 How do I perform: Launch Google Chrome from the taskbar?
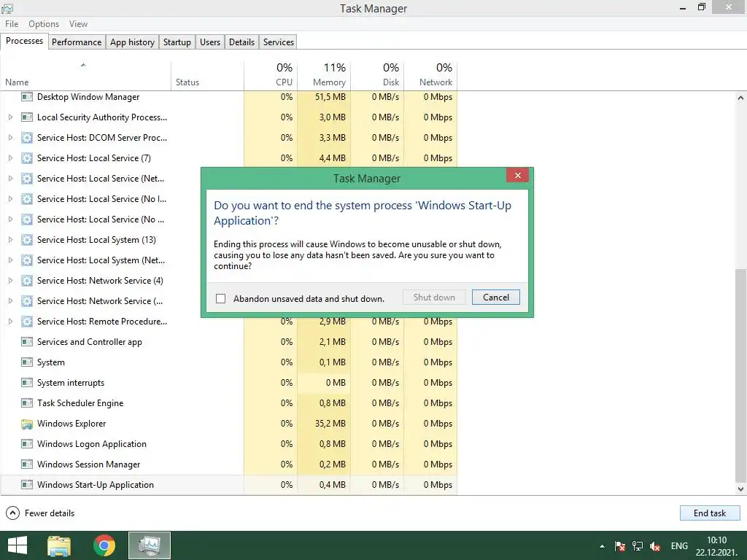click(x=104, y=545)
